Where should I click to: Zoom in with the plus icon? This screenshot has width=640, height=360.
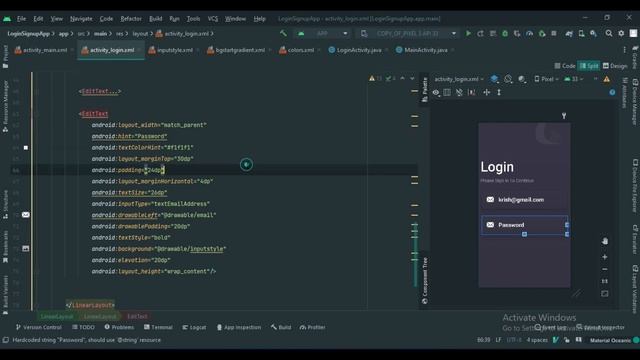(x=605, y=257)
